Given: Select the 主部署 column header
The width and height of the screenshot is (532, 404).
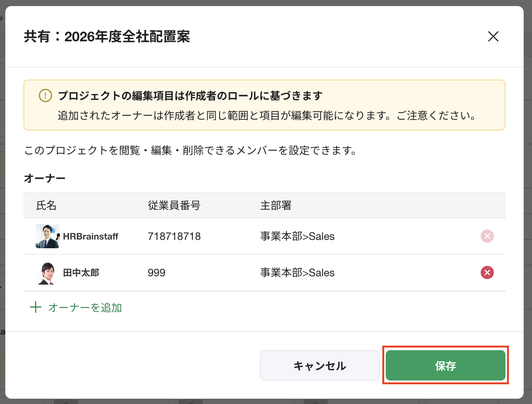Looking at the screenshot, I should point(275,205).
